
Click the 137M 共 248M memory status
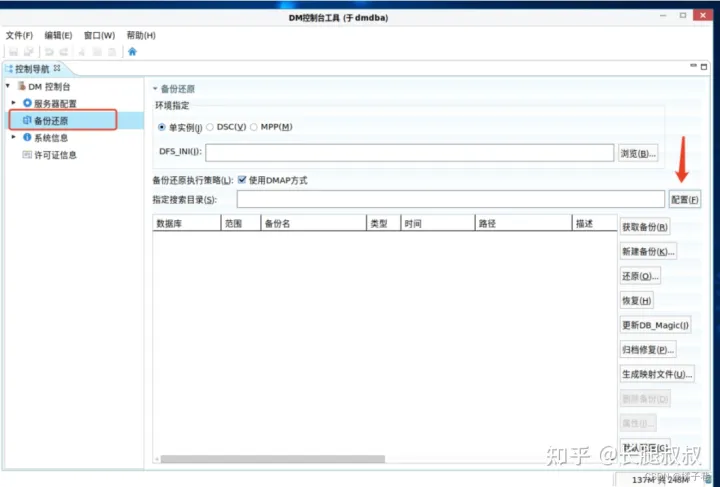[x=661, y=480]
